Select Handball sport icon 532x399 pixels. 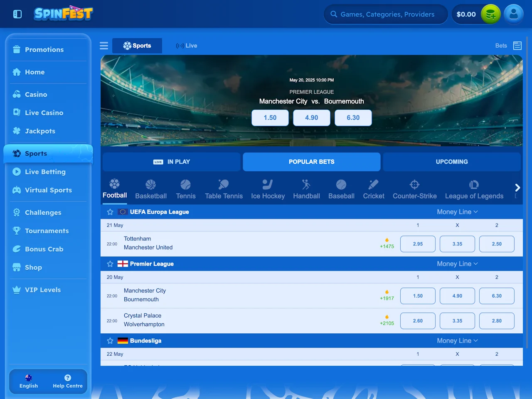(306, 184)
